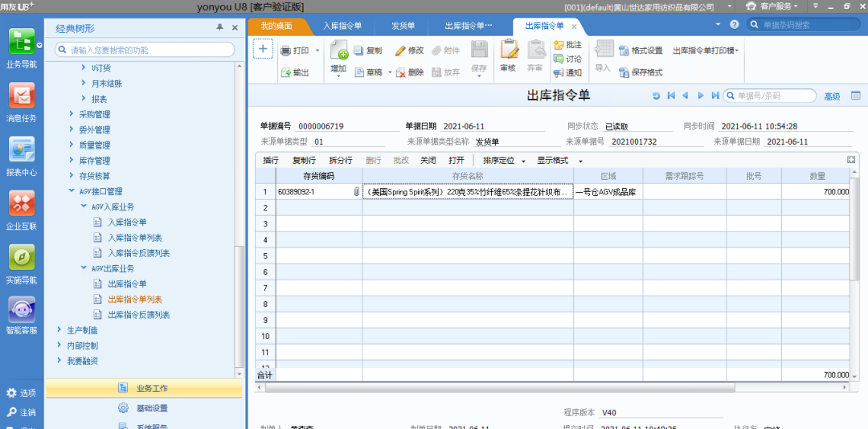Click the 高级 advanced search link
The image size is (868, 429).
pyautogui.click(x=832, y=96)
